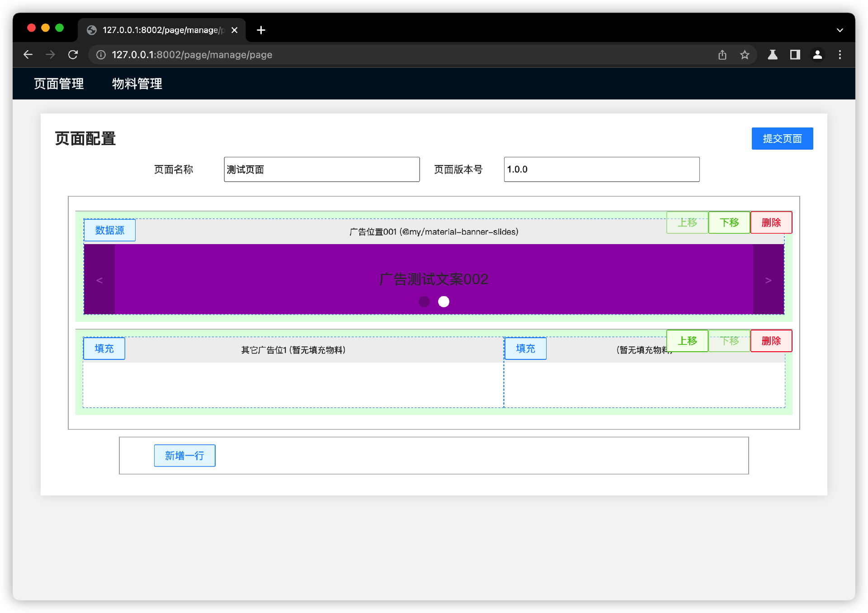Screen dimensions: 868x613
Task: Click the browser back arrow
Action: click(28, 55)
